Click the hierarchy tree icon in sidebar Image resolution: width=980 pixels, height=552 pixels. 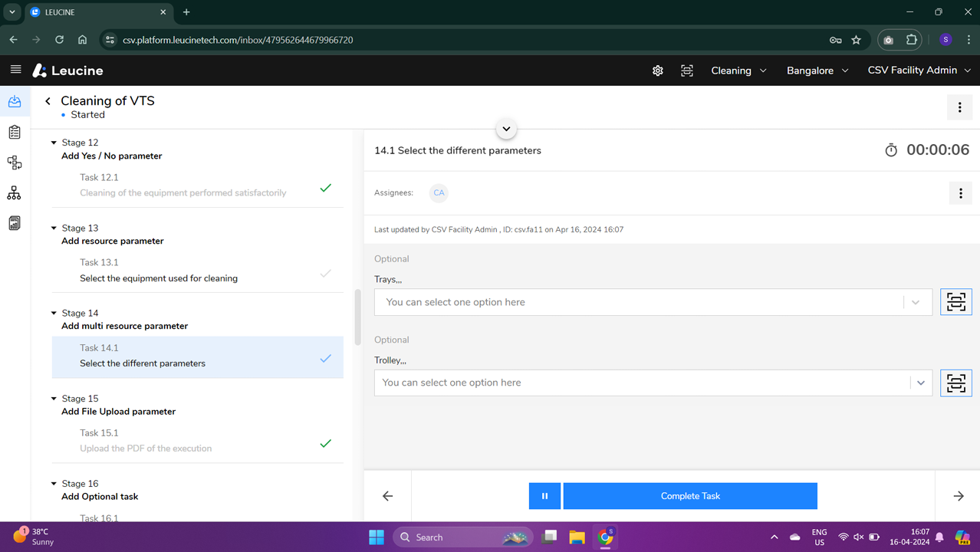click(x=15, y=193)
